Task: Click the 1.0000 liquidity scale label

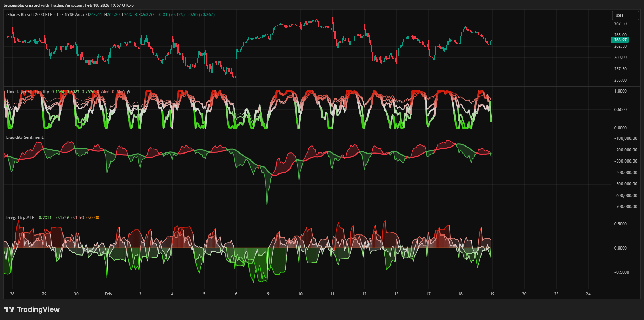Action: click(620, 91)
